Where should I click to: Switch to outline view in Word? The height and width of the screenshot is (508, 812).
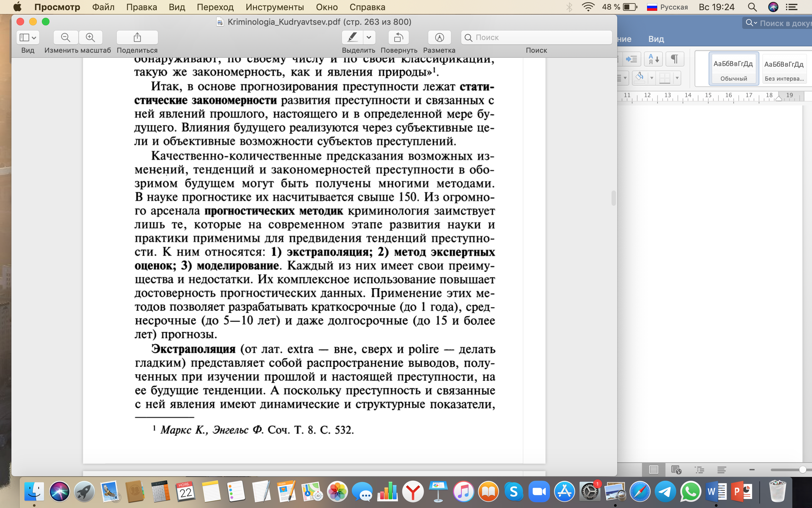[699, 470]
